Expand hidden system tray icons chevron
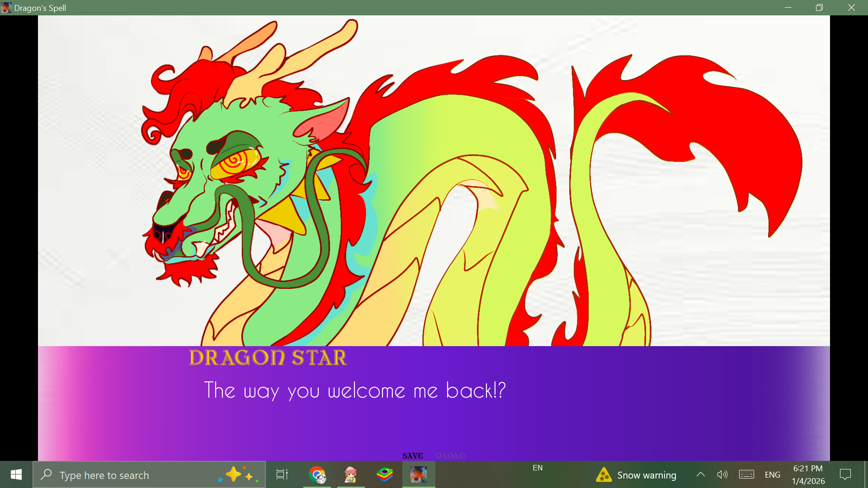Image resolution: width=868 pixels, height=488 pixels. click(700, 474)
